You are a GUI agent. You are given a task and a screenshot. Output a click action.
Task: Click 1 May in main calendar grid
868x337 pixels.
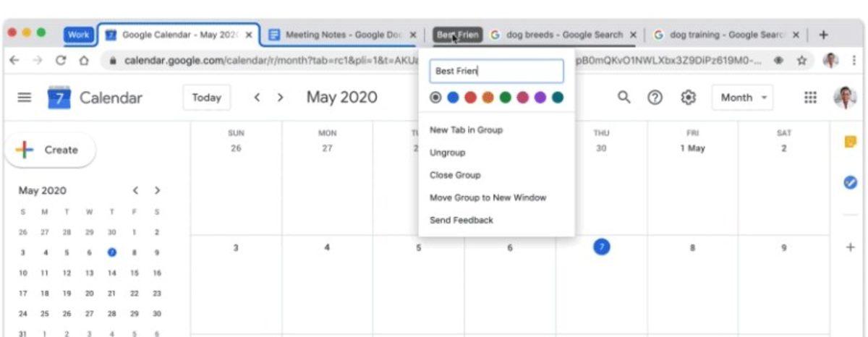[x=692, y=148]
